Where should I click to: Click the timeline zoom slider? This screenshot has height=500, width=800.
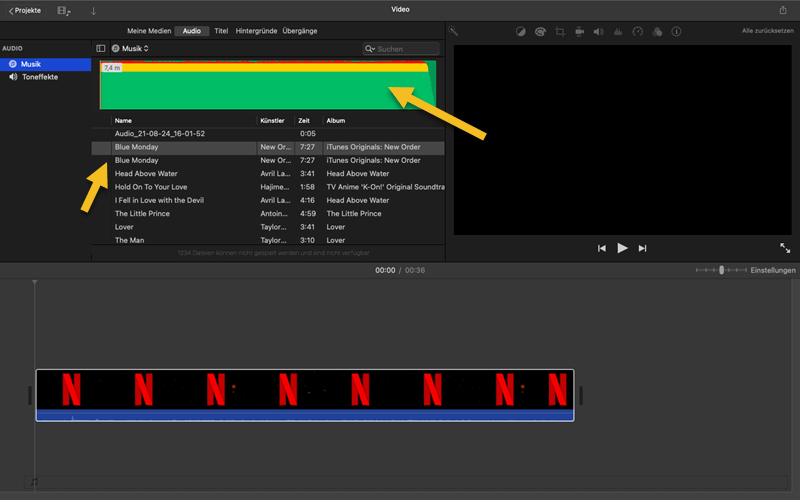click(x=721, y=270)
